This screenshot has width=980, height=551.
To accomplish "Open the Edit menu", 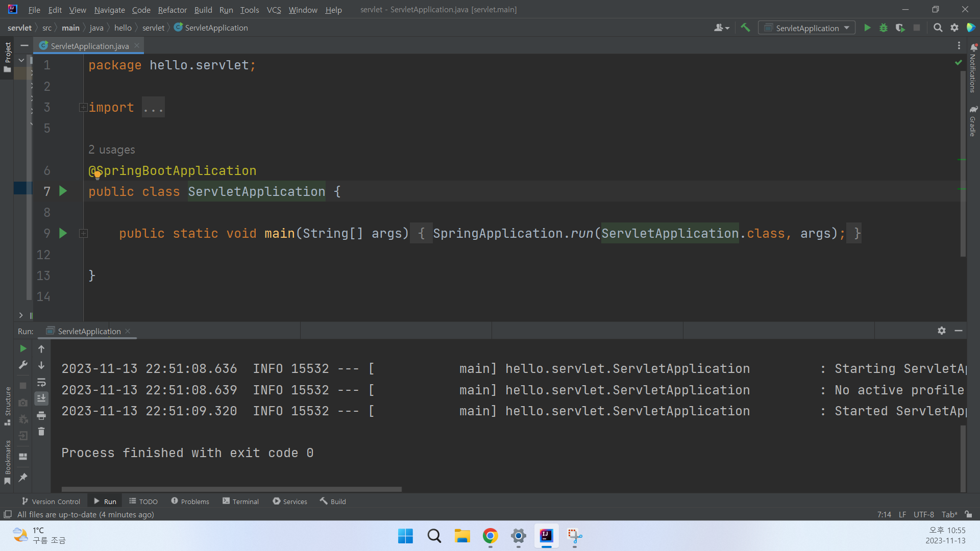I will [x=55, y=10].
